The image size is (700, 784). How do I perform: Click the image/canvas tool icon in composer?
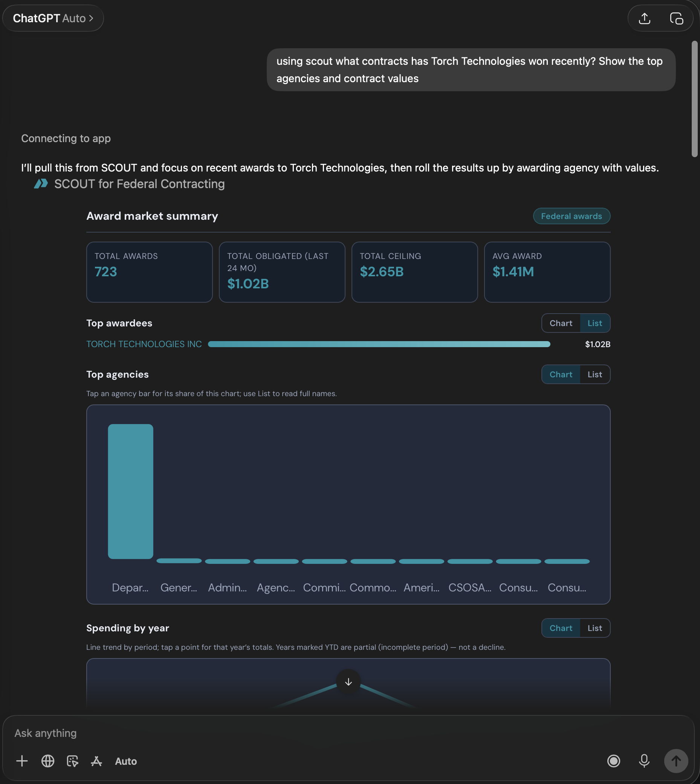point(72,761)
